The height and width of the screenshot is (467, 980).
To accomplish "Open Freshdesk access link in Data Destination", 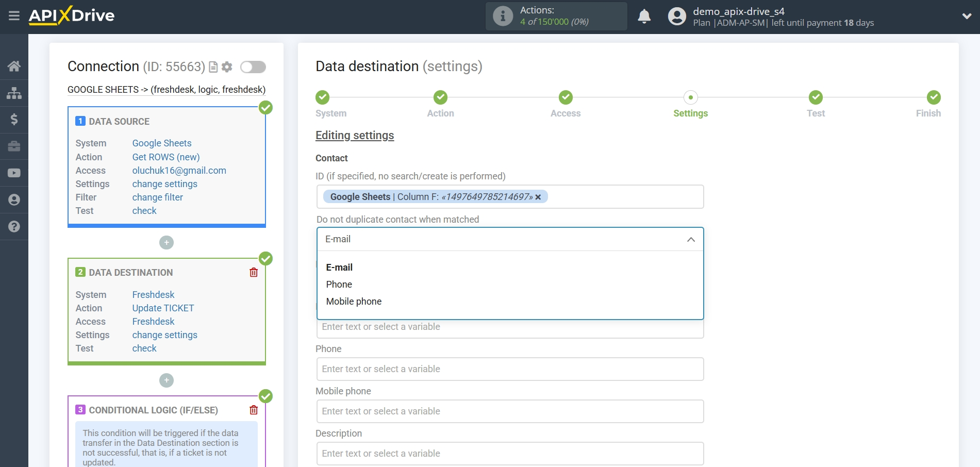I will 153,322.
